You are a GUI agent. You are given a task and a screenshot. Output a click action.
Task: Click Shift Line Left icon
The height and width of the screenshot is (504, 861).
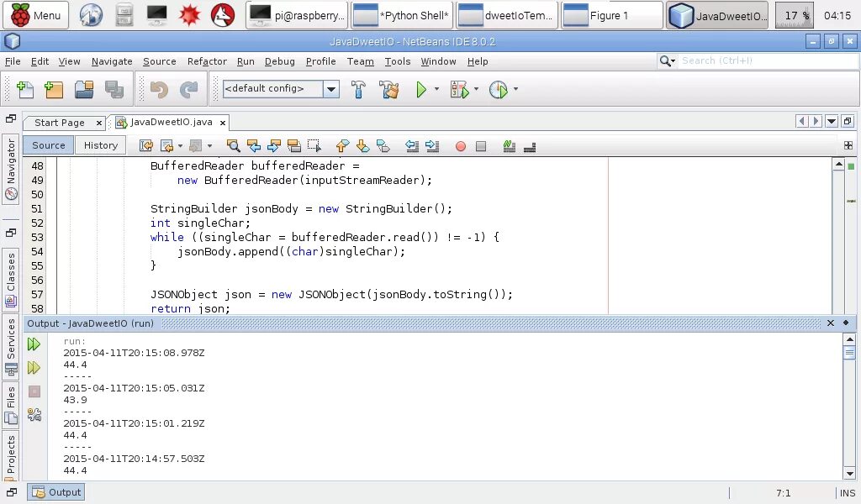pos(412,146)
